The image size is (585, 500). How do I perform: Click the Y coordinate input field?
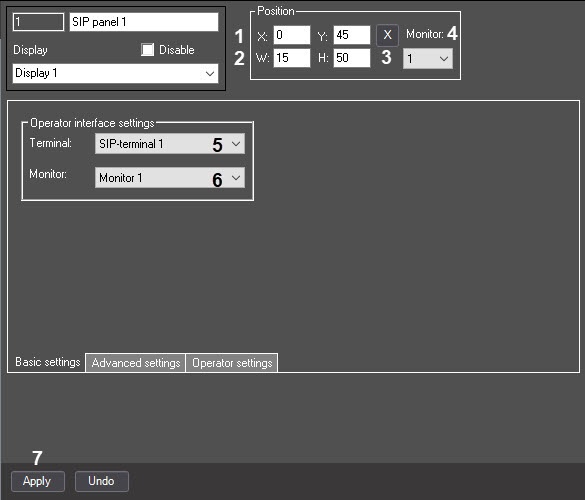pyautogui.click(x=351, y=35)
